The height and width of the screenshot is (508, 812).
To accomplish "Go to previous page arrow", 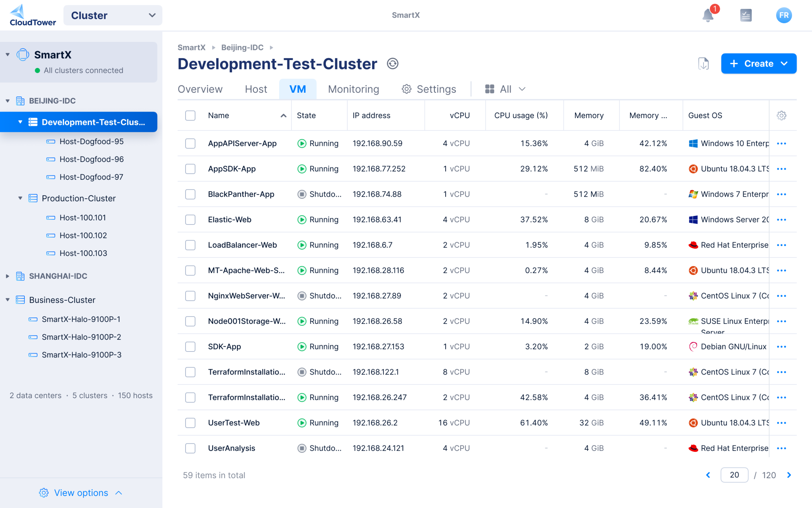I will 708,475.
